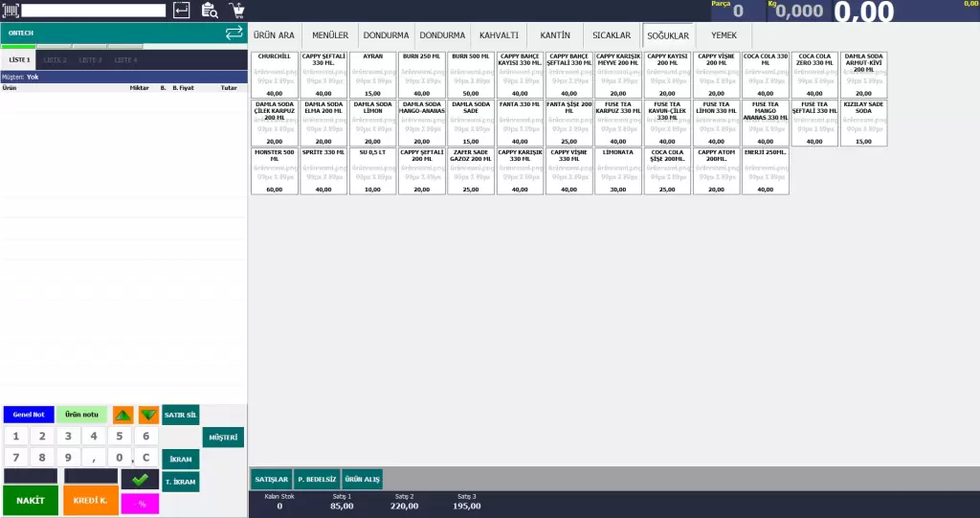Screen dimensions: 980x518
Task: Tap keypad digit 9
Action: (68, 458)
